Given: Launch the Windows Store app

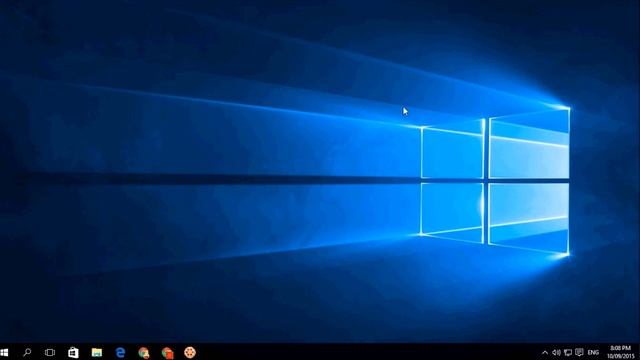Looking at the screenshot, I should pyautogui.click(x=73, y=352).
